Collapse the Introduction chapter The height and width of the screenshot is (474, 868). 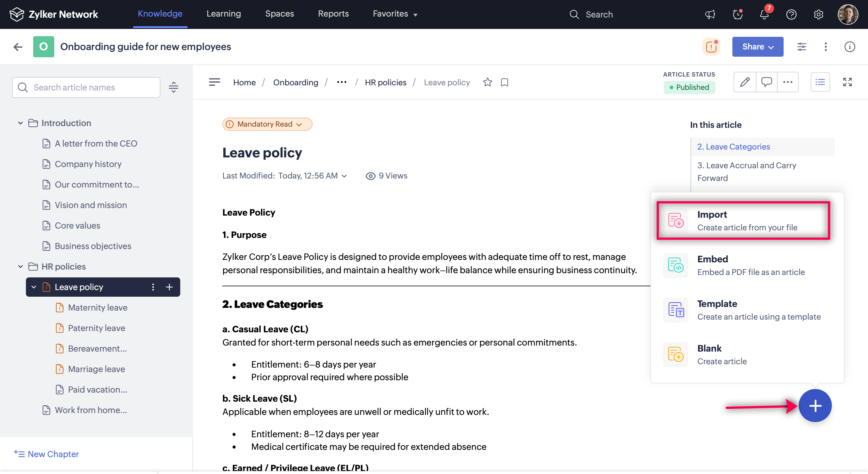[x=20, y=123]
